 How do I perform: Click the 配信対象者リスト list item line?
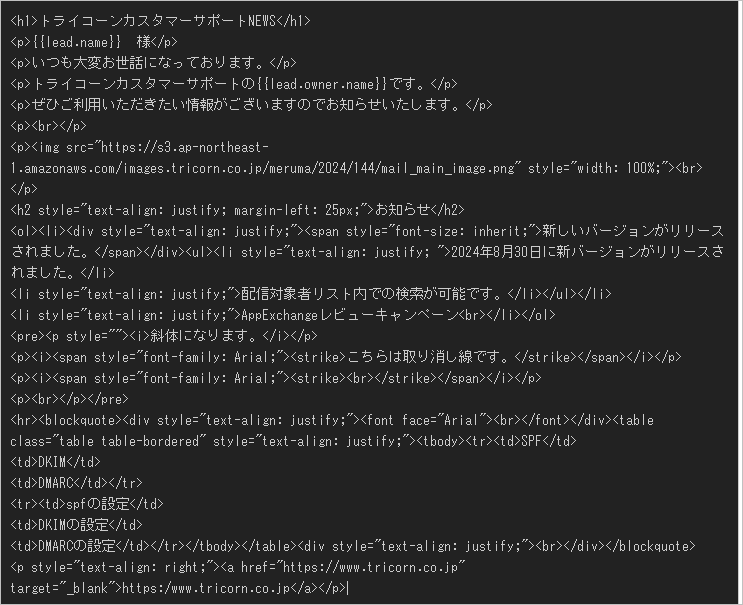pyautogui.click(x=311, y=294)
